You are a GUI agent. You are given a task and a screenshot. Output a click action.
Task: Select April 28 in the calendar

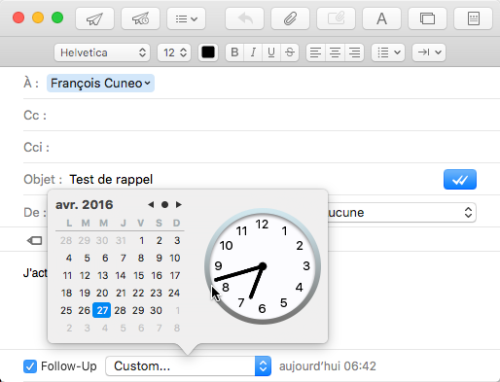tap(120, 310)
